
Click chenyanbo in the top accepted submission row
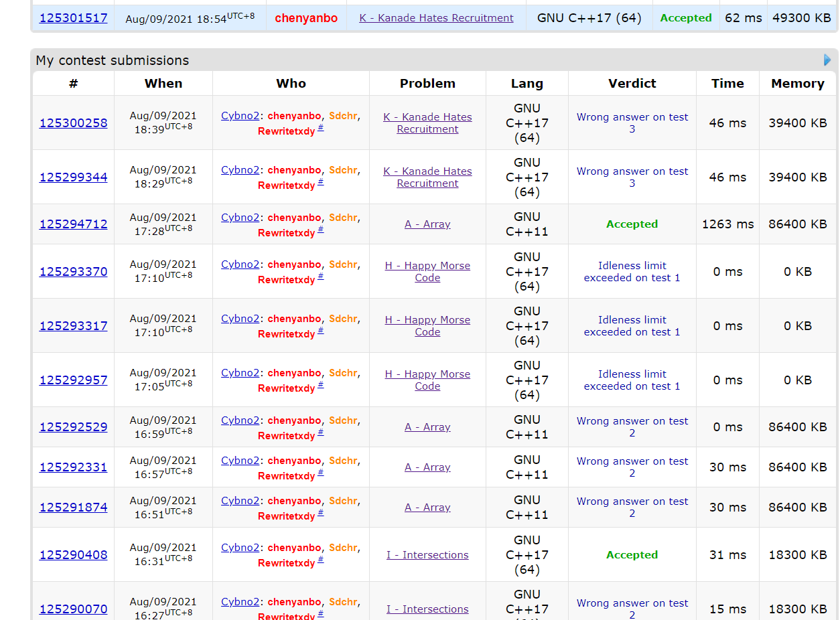[306, 18]
